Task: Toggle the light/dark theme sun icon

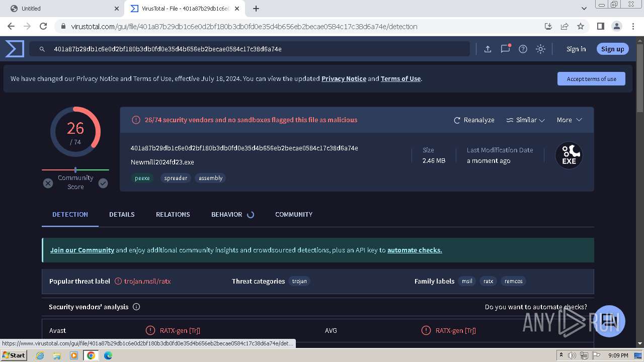Action: [540, 49]
